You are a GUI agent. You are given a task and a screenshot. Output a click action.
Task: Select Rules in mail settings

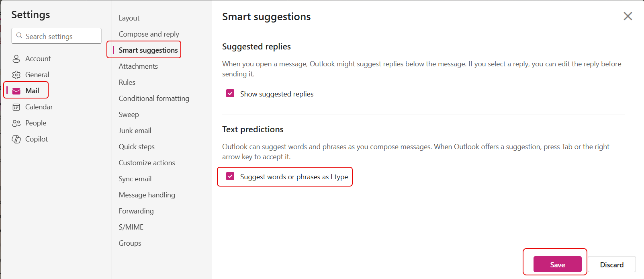[127, 82]
